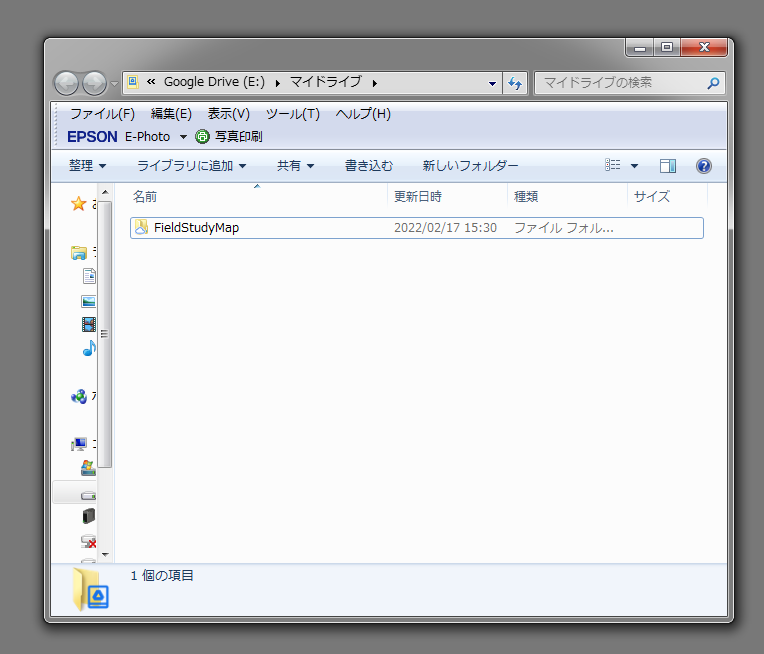Click Google Drive (E:) in address path
The image size is (764, 654).
coord(214,82)
